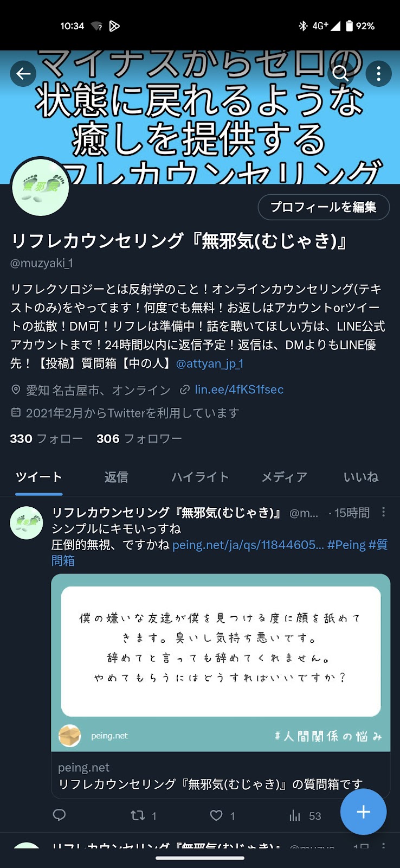Switch to the メディア tab
Viewport: 400px width, 868px height.
285,477
